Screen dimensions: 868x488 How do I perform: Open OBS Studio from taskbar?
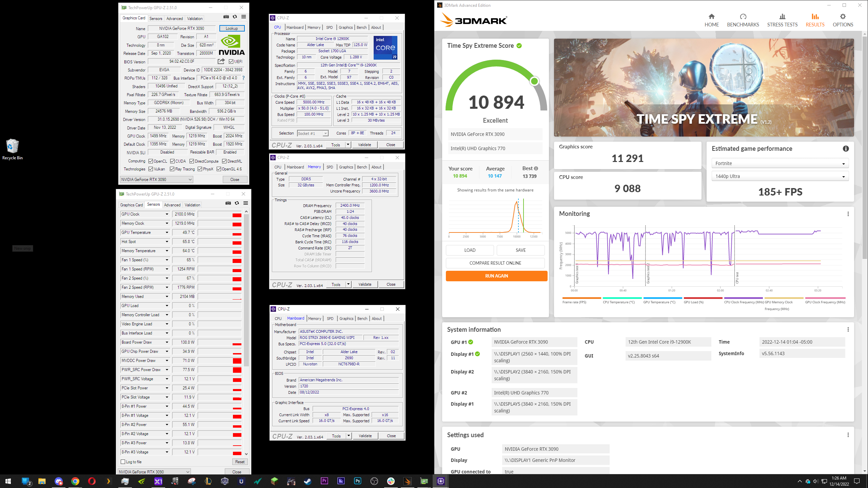tap(374, 481)
